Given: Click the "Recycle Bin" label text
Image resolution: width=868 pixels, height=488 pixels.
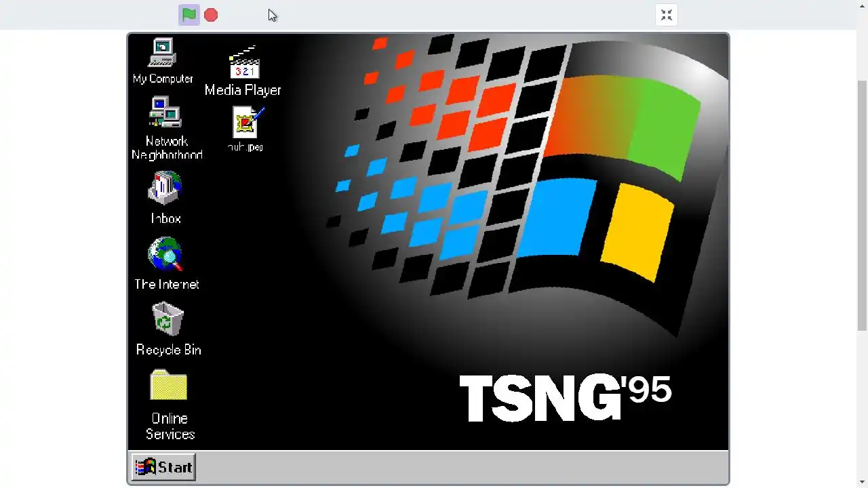Looking at the screenshot, I should [x=168, y=350].
